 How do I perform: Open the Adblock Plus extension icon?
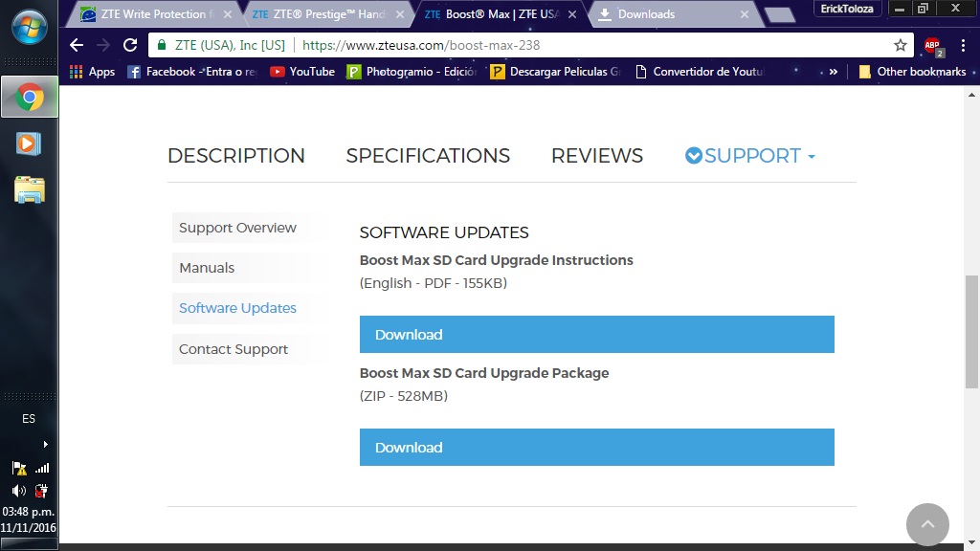point(931,45)
